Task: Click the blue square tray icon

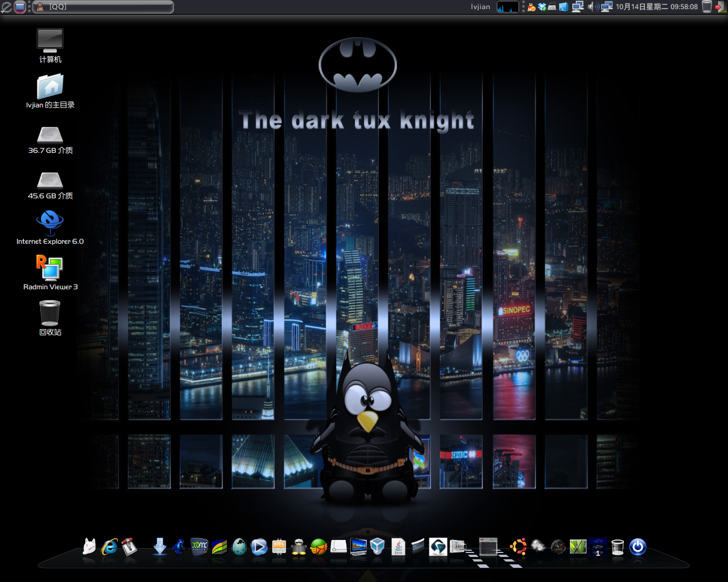Action: [564, 7]
